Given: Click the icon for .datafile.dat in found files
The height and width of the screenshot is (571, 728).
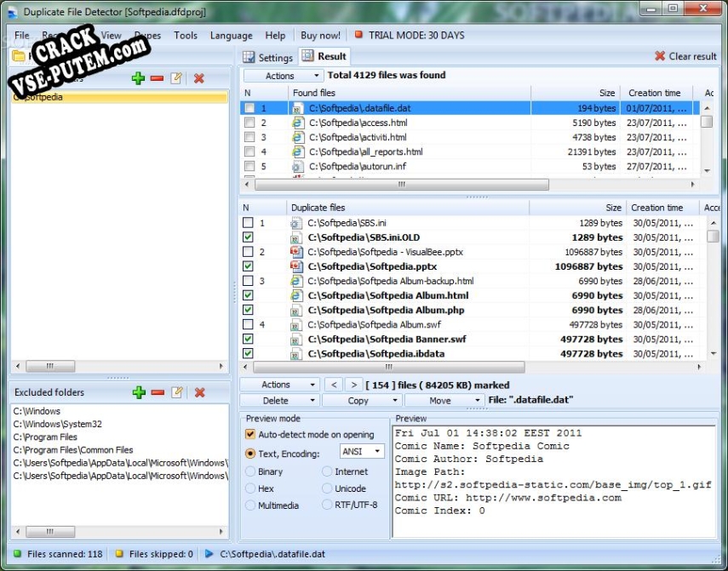Looking at the screenshot, I should (298, 109).
